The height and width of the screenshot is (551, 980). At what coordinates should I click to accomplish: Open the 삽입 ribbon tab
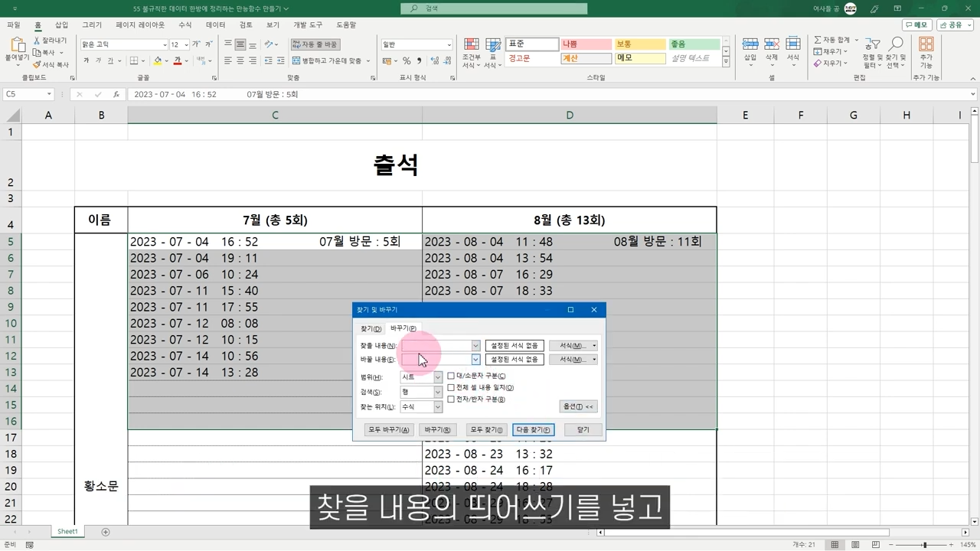click(61, 25)
